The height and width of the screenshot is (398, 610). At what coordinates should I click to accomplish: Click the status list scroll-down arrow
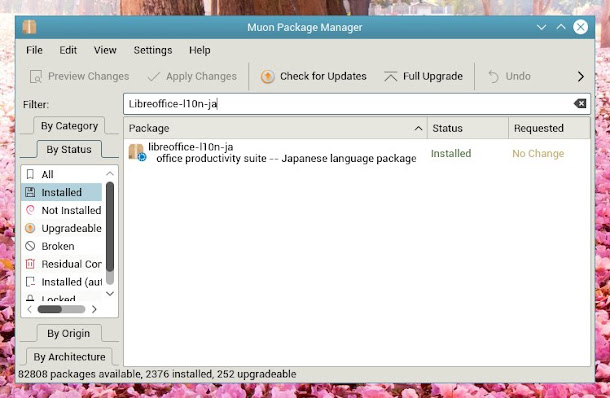[110, 294]
